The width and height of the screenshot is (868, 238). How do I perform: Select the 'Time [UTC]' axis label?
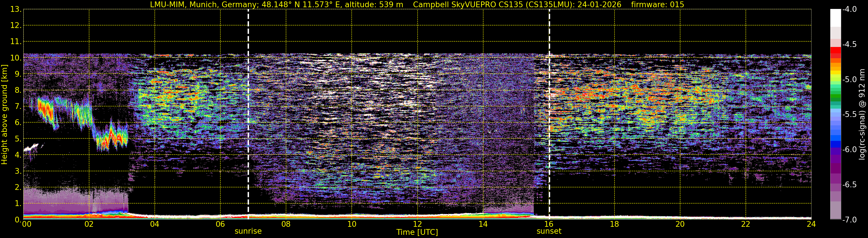coord(417,232)
